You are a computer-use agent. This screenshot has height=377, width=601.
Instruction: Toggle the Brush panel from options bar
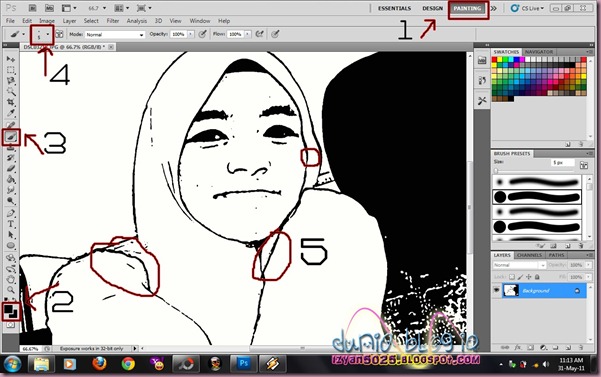(x=59, y=34)
